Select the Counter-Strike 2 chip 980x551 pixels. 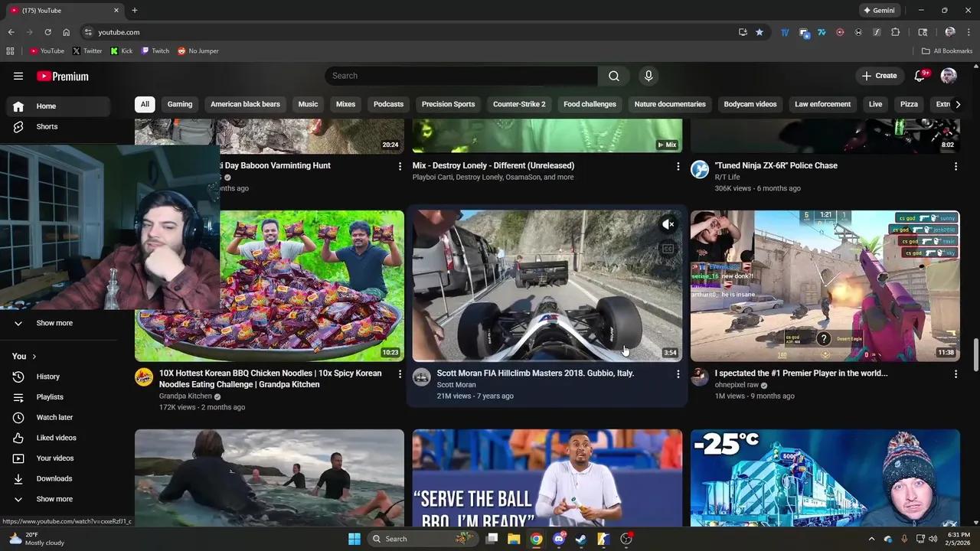coord(519,104)
